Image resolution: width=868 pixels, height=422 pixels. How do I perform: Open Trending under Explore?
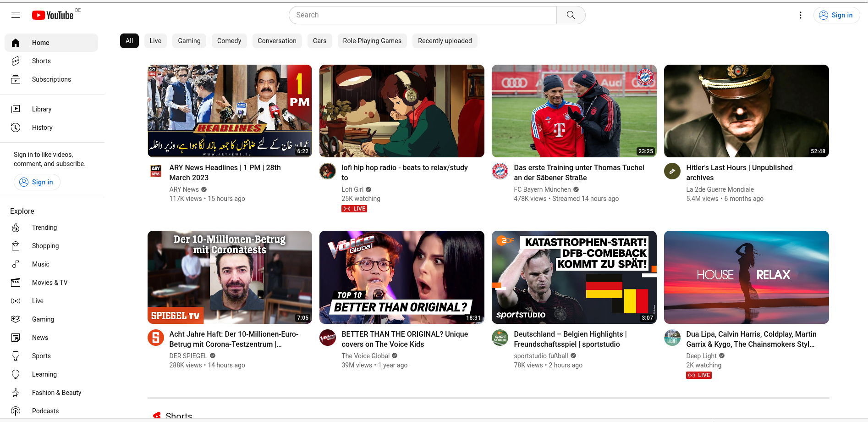[44, 228]
